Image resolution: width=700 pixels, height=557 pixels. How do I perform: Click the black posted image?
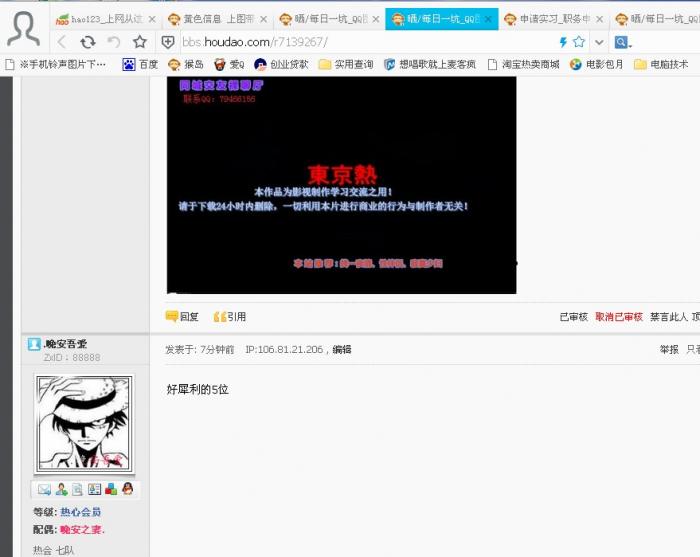coord(342,185)
